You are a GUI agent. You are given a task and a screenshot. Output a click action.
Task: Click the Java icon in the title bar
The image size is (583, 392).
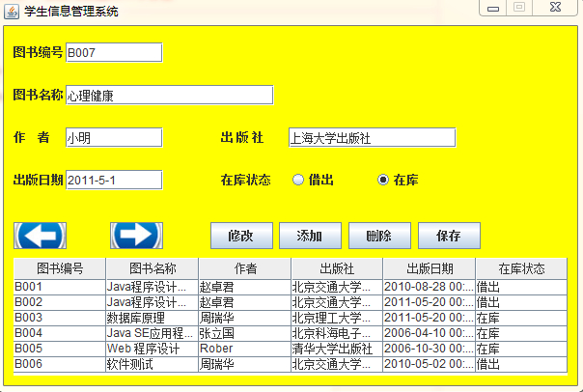click(x=12, y=12)
